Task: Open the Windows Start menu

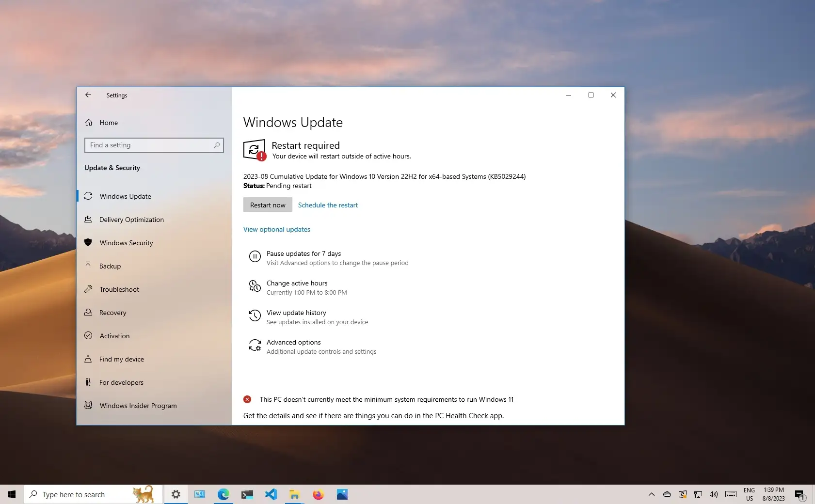Action: pyautogui.click(x=12, y=494)
